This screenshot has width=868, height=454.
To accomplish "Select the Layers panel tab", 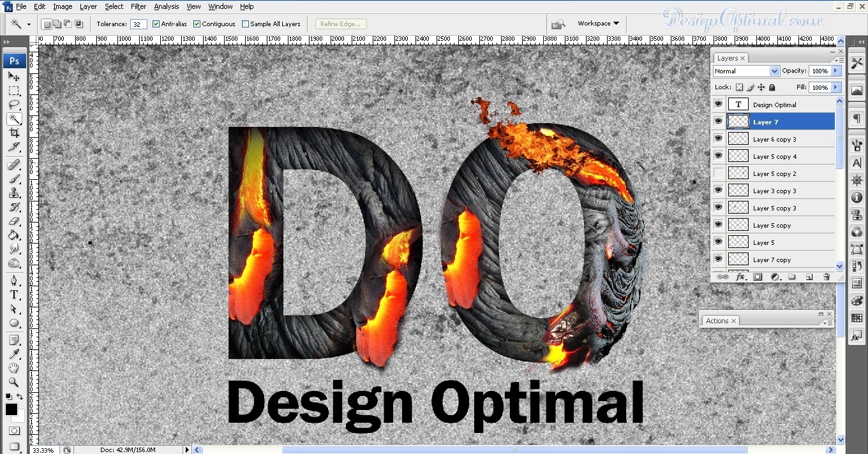I will click(731, 58).
